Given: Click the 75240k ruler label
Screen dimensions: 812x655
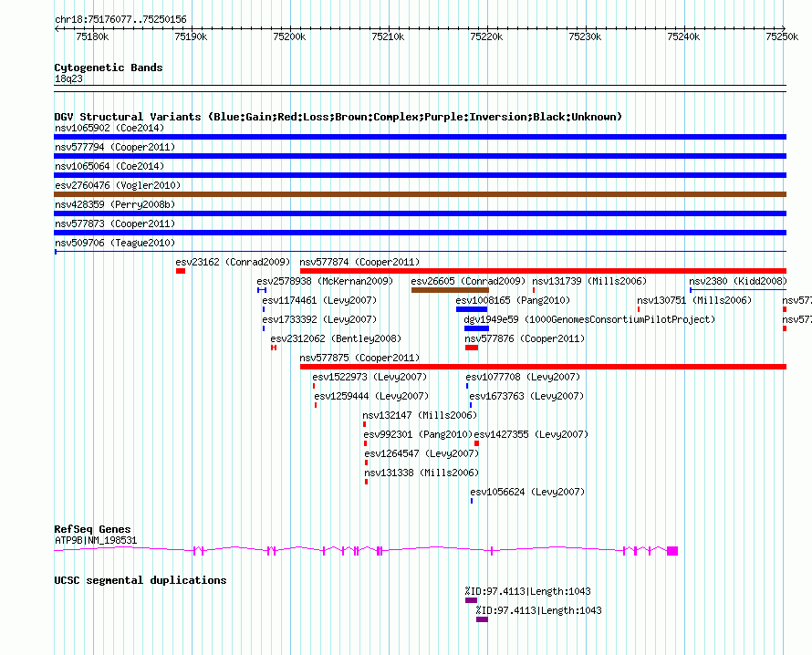Looking at the screenshot, I should (683, 36).
